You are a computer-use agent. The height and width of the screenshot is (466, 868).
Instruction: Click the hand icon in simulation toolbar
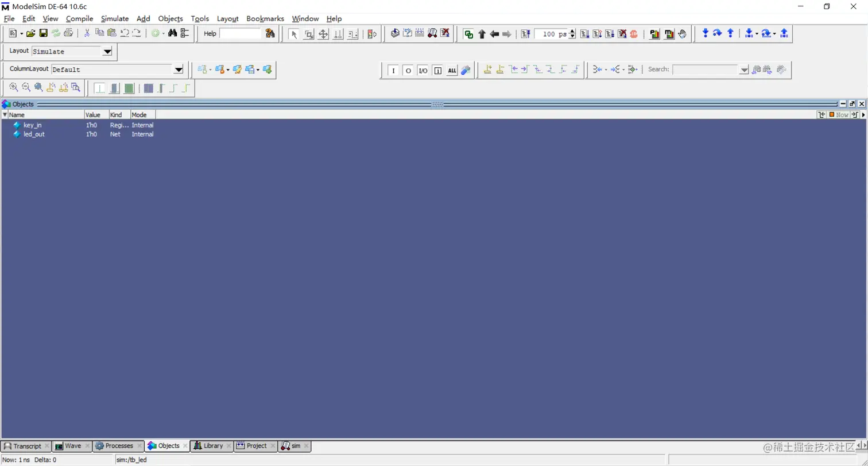[682, 34]
